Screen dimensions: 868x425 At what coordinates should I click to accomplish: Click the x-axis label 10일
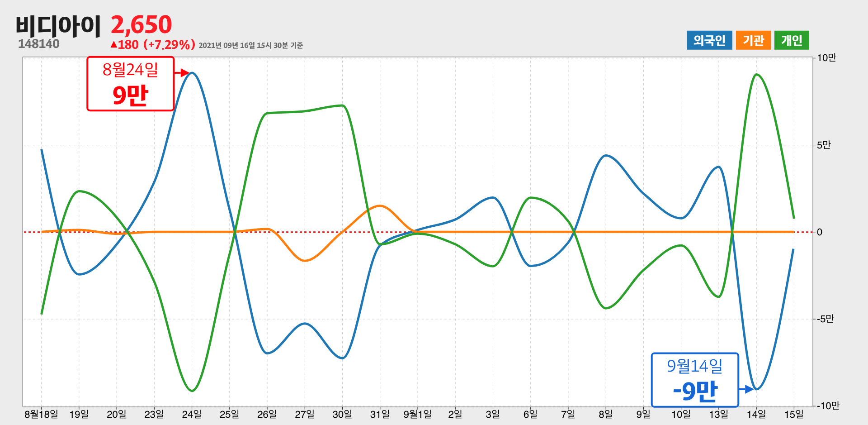[x=681, y=414]
